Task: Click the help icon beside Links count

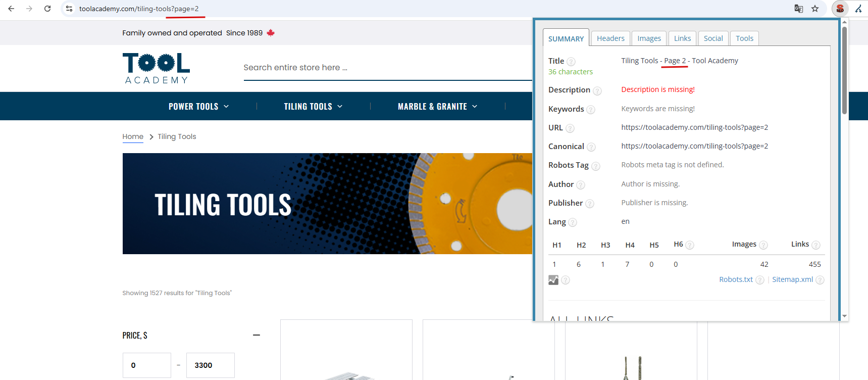Action: 816,245
